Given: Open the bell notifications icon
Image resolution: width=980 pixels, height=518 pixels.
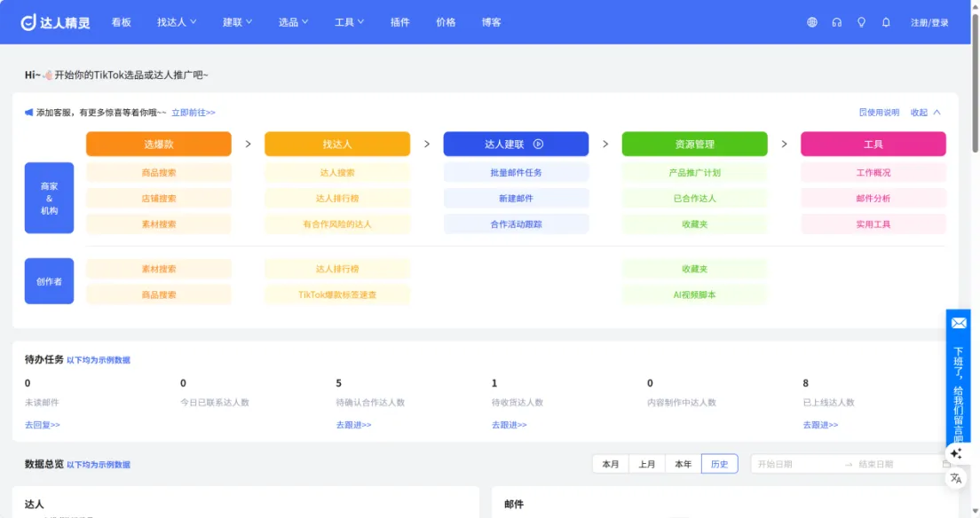Looking at the screenshot, I should [x=885, y=22].
